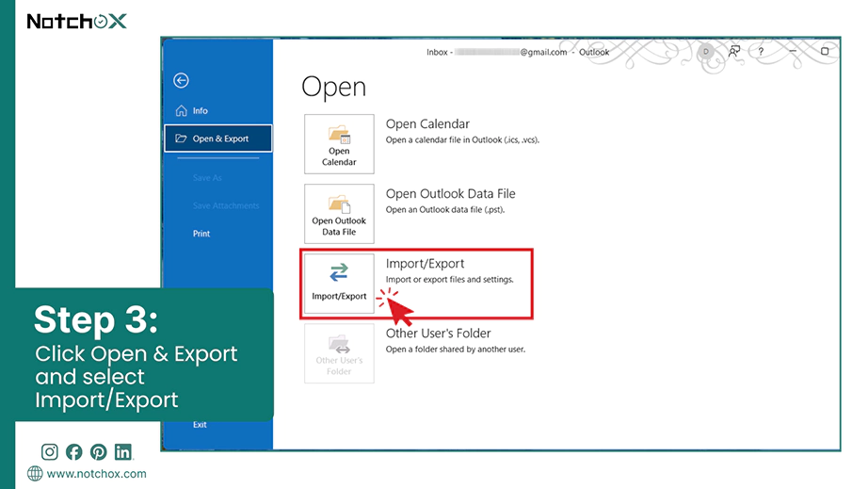Click the Instagram icon

pyautogui.click(x=49, y=452)
